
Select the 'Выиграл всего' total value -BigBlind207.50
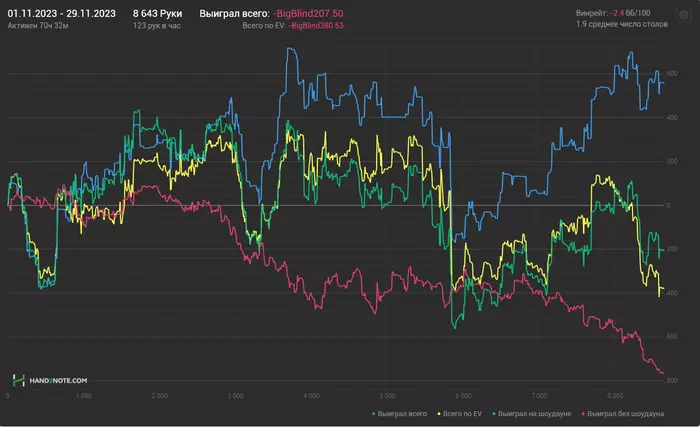click(x=309, y=13)
